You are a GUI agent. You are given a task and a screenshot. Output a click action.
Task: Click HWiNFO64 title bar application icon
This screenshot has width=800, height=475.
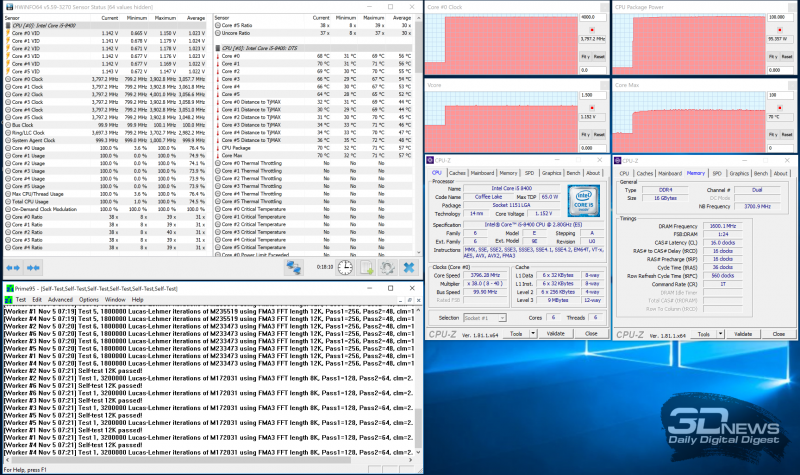(x=9, y=7)
